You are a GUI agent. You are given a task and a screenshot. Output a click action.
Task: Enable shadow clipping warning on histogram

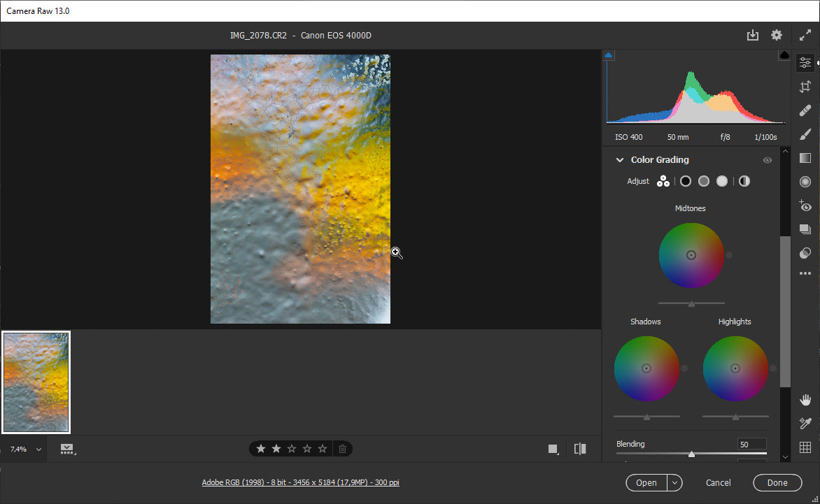click(x=608, y=54)
